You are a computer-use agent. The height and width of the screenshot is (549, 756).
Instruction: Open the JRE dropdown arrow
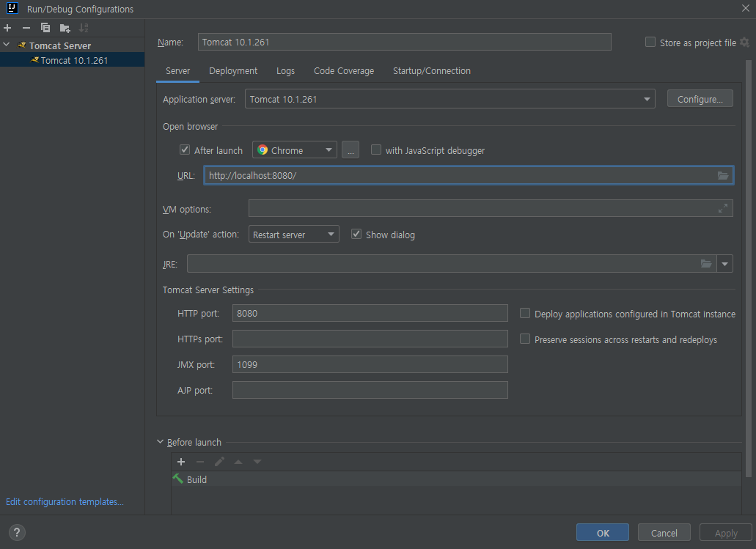click(x=724, y=264)
